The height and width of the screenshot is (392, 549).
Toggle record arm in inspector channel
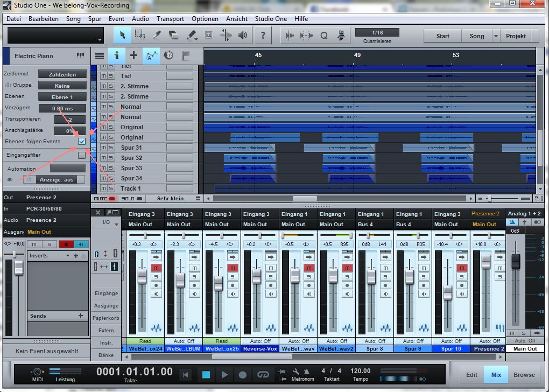pyautogui.click(x=66, y=244)
